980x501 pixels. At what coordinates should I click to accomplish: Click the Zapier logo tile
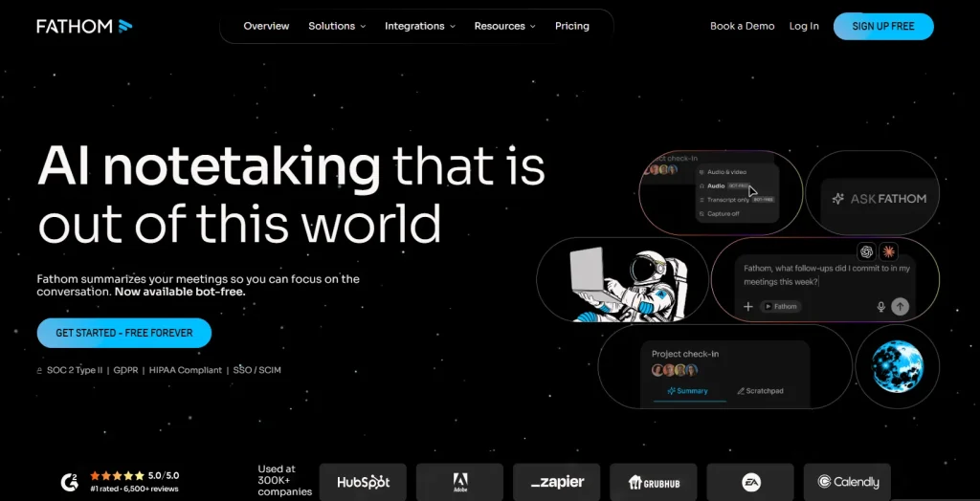(x=557, y=482)
